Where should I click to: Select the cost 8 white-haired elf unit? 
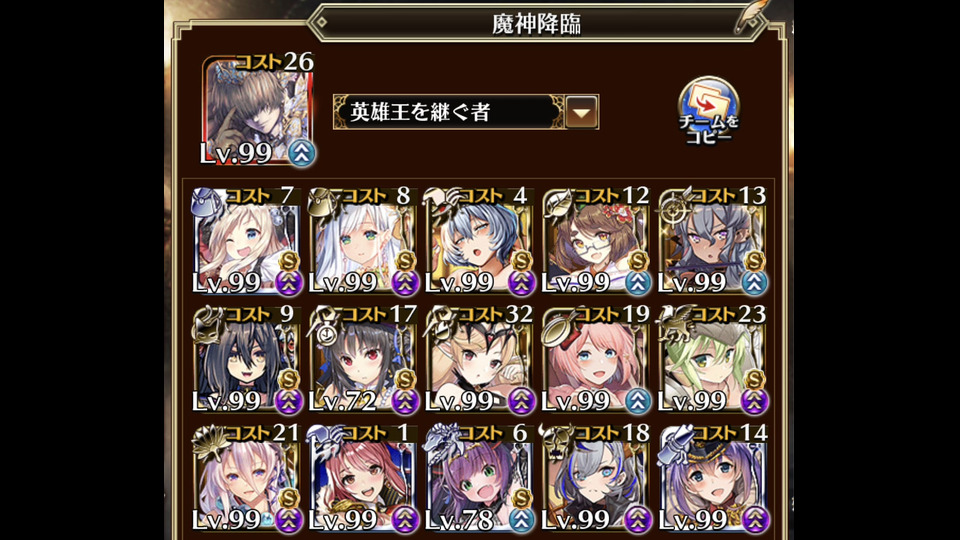coord(363,241)
